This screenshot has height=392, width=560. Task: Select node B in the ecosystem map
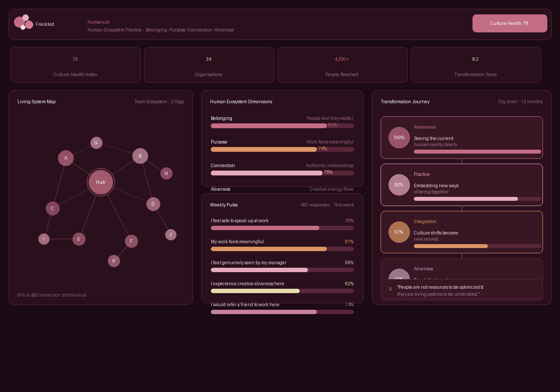[x=140, y=156]
